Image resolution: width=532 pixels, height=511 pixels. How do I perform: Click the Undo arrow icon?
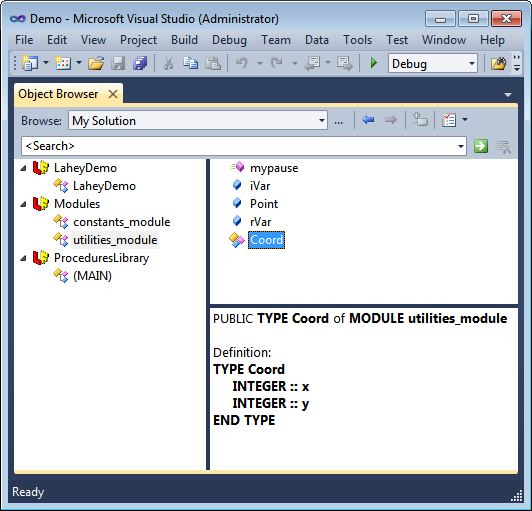click(x=242, y=63)
